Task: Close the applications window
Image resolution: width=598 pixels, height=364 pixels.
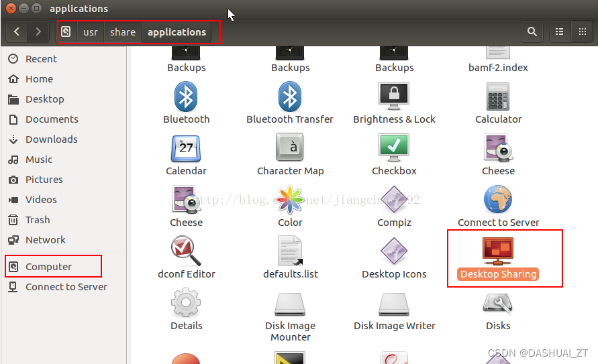Action: click(11, 8)
